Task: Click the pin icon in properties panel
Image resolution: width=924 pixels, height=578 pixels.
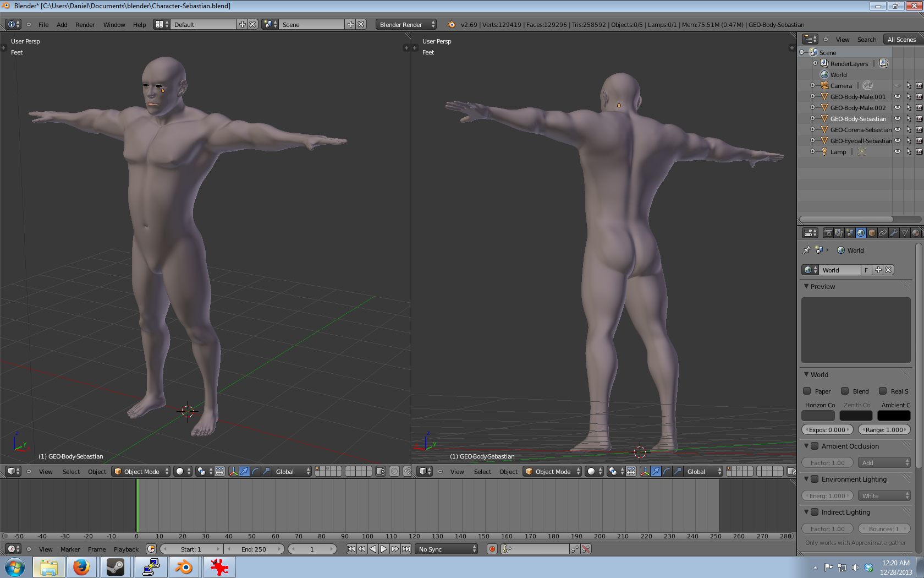Action: coord(807,250)
